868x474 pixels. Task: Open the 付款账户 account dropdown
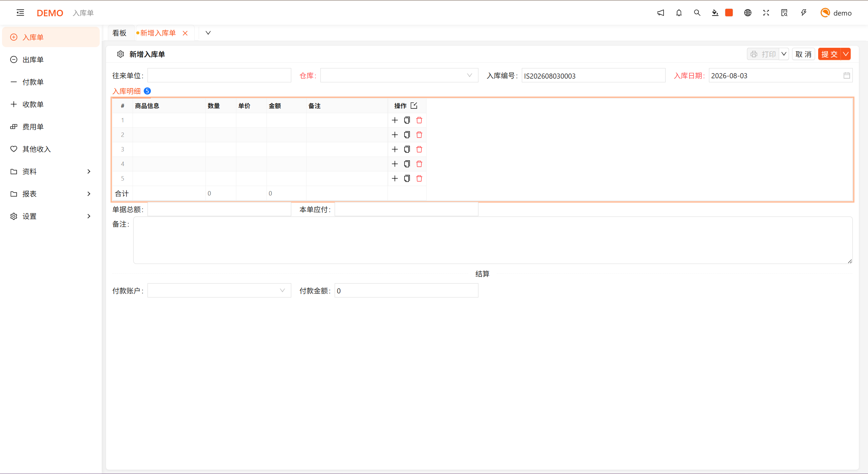click(219, 291)
